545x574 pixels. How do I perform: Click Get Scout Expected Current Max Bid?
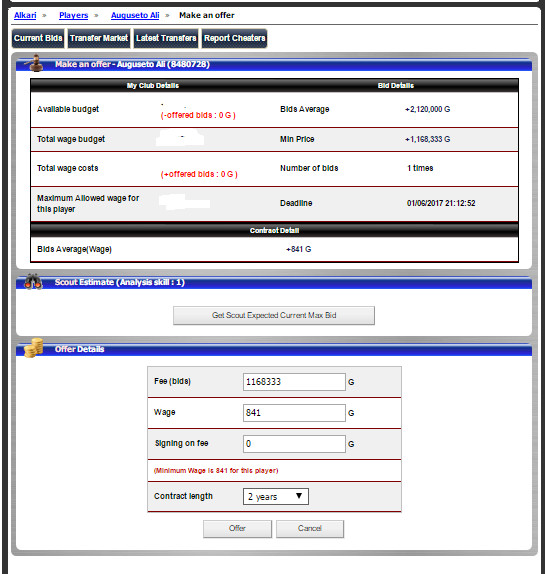coord(274,316)
